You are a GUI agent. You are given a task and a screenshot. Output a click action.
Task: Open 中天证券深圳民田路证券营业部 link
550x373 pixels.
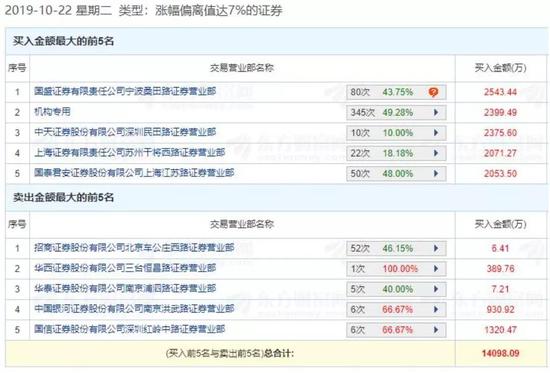pyautogui.click(x=125, y=132)
